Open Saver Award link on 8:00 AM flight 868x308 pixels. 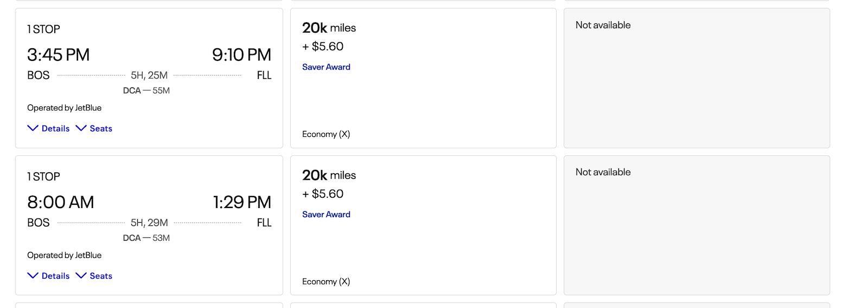(x=326, y=214)
